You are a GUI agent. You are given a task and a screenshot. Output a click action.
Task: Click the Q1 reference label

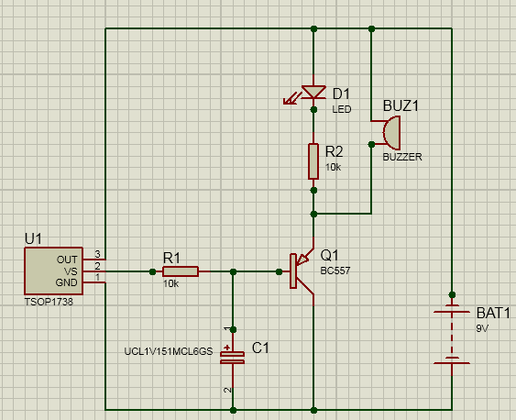coord(329,255)
